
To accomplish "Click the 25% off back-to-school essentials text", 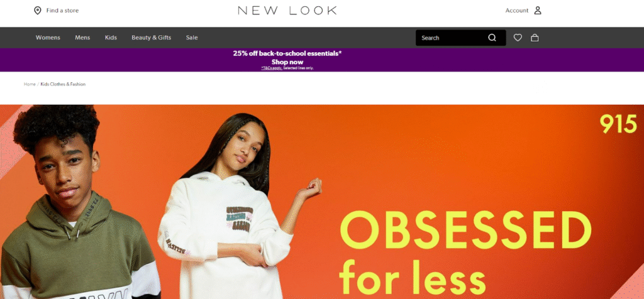I will point(287,53).
